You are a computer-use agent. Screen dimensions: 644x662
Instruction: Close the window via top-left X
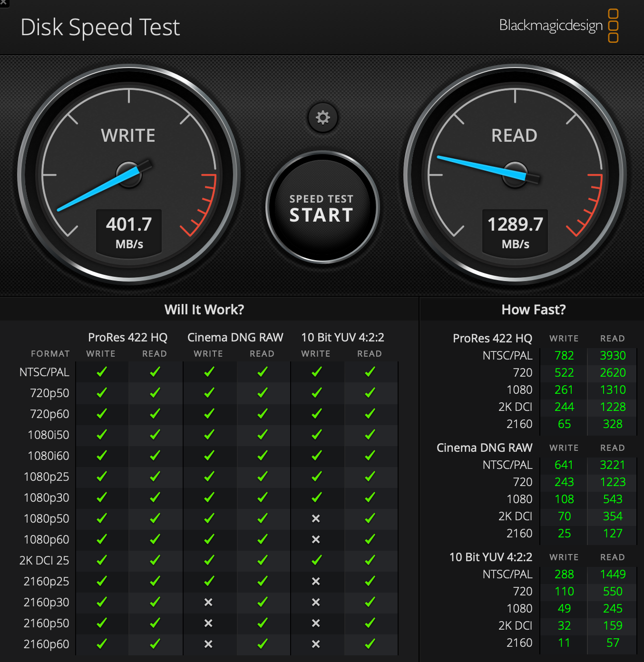coord(3,2)
